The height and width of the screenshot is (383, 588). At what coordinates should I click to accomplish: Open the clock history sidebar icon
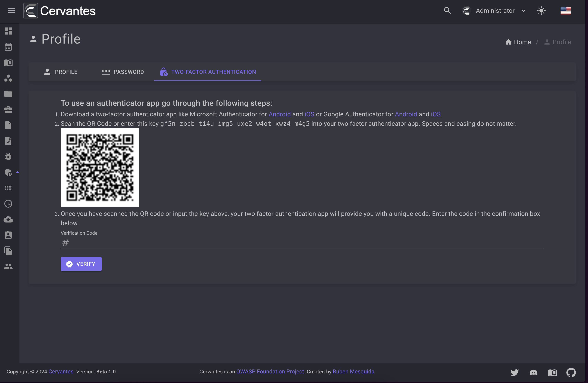[x=8, y=204]
